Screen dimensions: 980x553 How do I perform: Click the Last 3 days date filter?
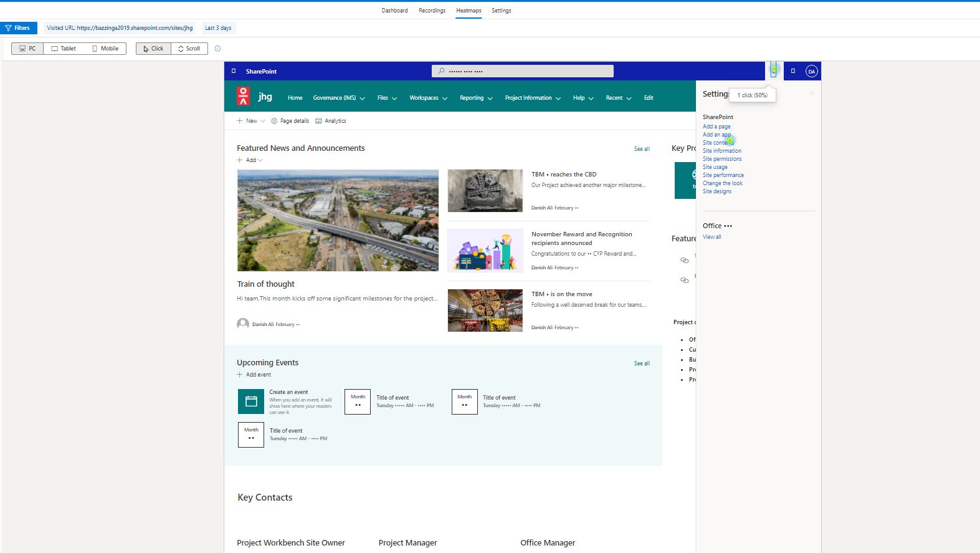[218, 28]
